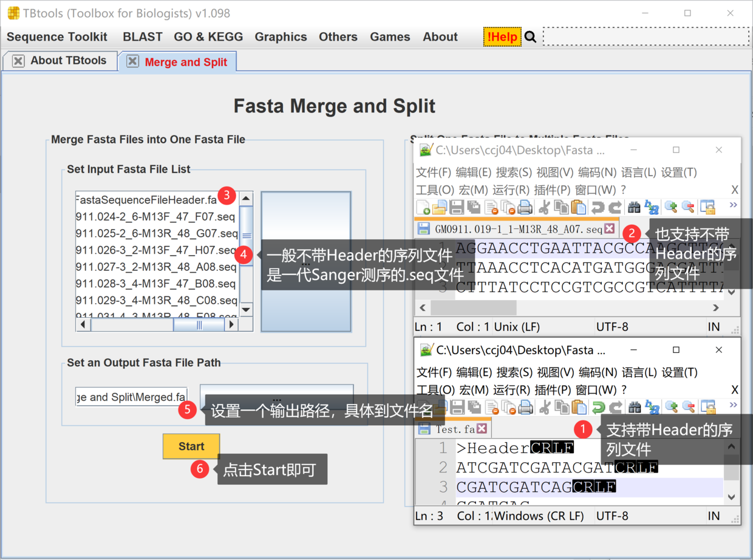Click the New file icon in the GM0911 Notepad++ window

423,207
